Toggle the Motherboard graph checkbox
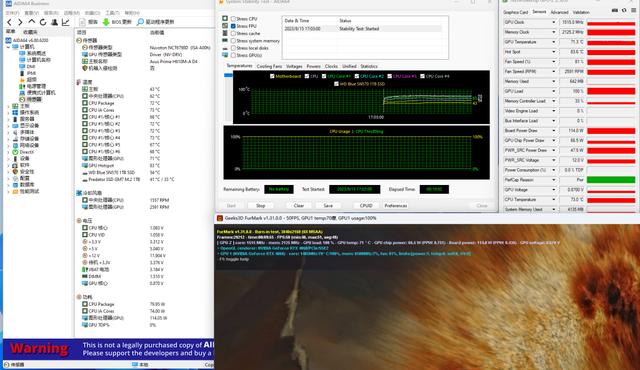The image size is (640, 370). [272, 76]
